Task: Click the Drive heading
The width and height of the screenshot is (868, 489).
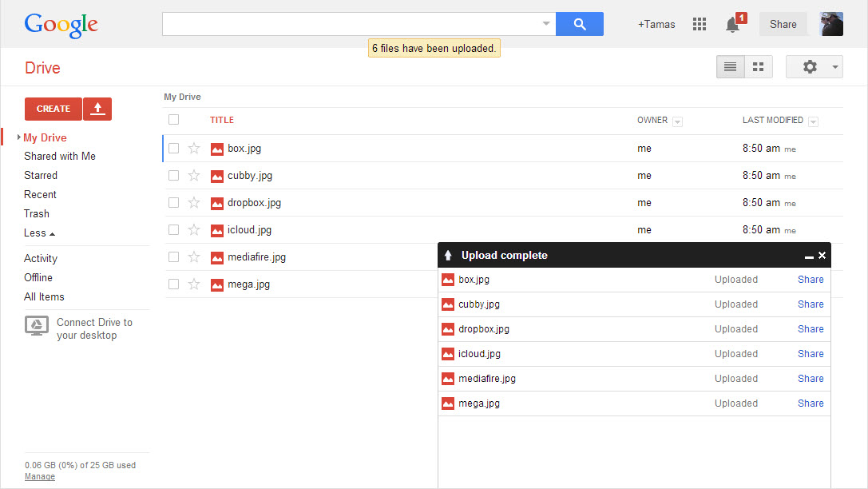Action: click(x=42, y=68)
